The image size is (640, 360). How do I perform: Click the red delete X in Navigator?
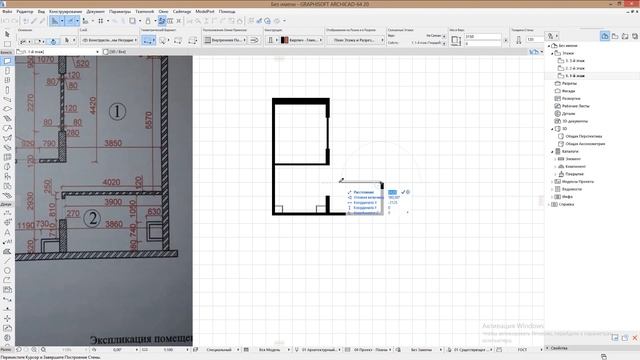pyautogui.click(x=635, y=338)
